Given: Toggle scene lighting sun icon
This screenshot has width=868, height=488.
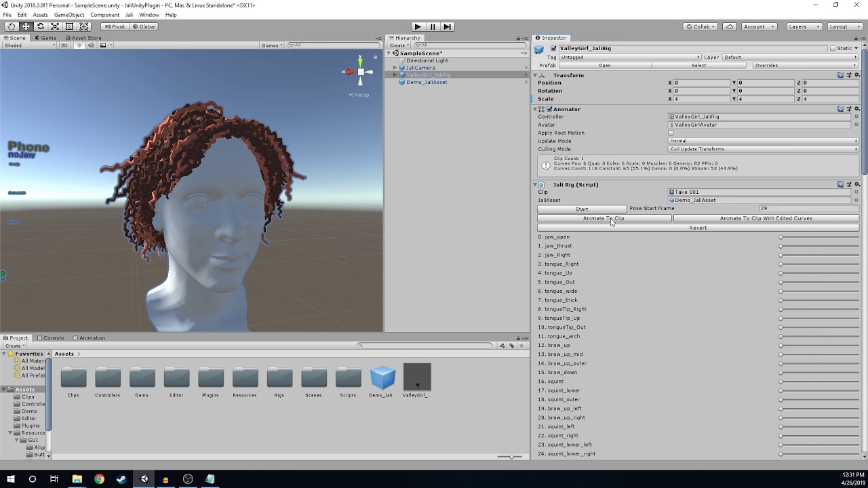Looking at the screenshot, I should 79,45.
